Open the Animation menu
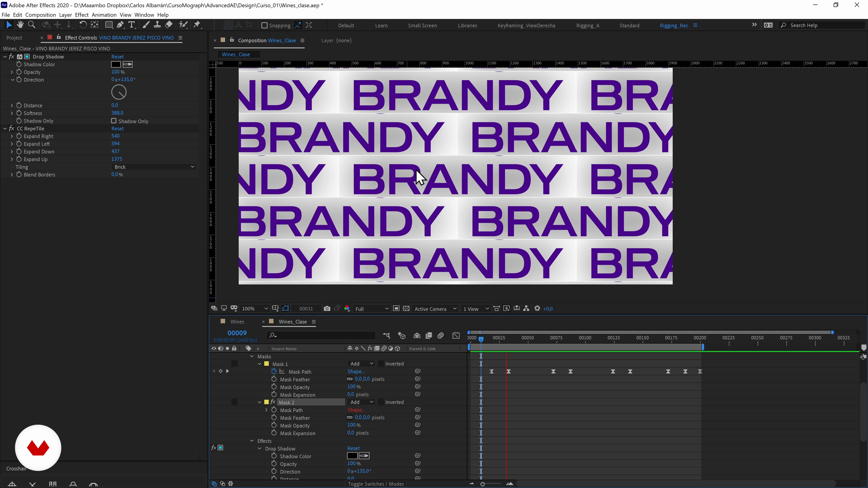Image resolution: width=868 pixels, height=488 pixels. tap(104, 15)
